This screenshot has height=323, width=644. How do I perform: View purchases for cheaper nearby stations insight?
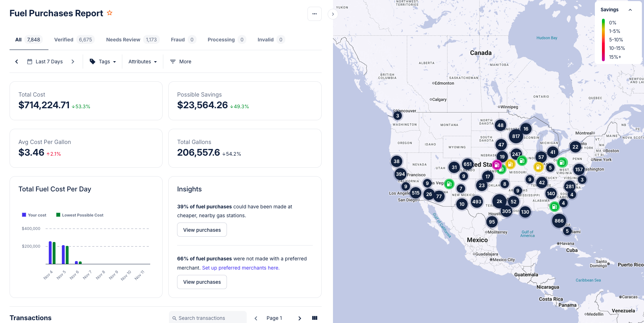click(x=202, y=230)
